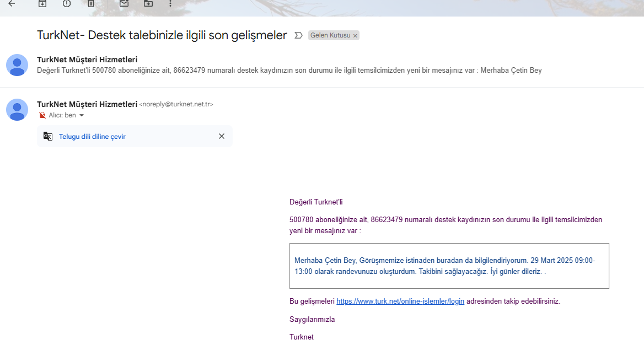Image resolution: width=644 pixels, height=361 pixels.
Task: Click the email subject heading
Action: point(162,35)
